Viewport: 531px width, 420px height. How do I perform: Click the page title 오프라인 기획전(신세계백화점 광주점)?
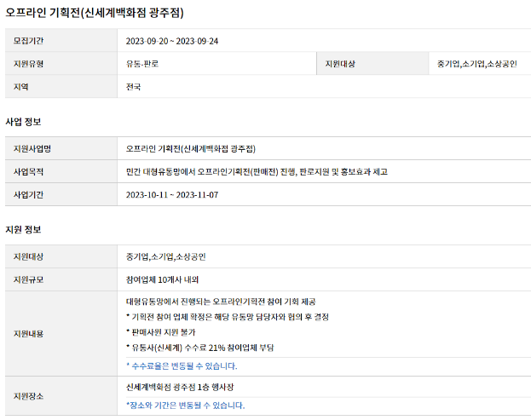(x=95, y=13)
